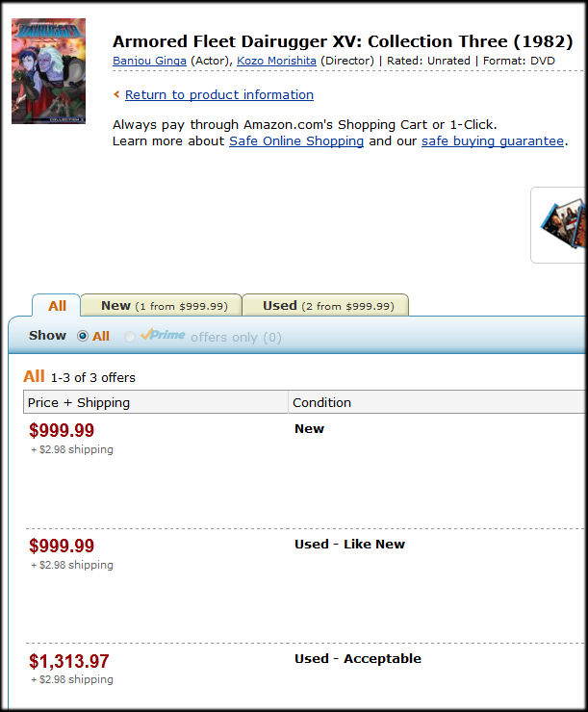Click the $999.99 New offer price
Screen dimensions: 588x712
pyautogui.click(x=62, y=430)
